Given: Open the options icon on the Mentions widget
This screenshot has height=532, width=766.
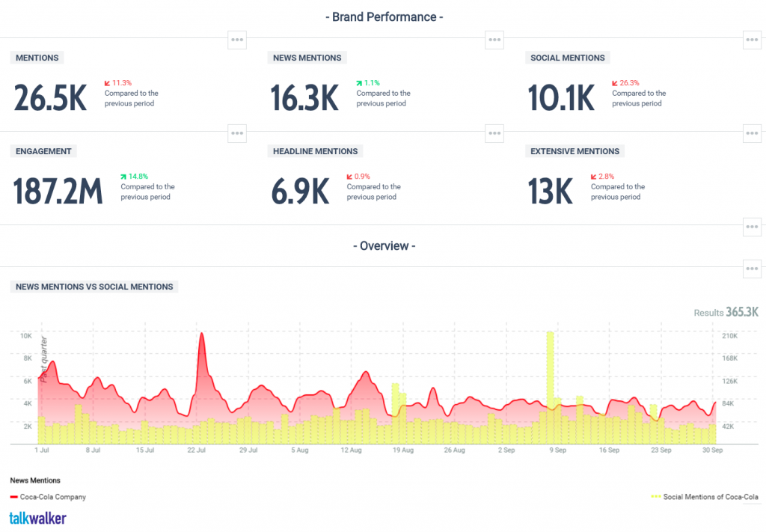Looking at the screenshot, I should coord(237,40).
